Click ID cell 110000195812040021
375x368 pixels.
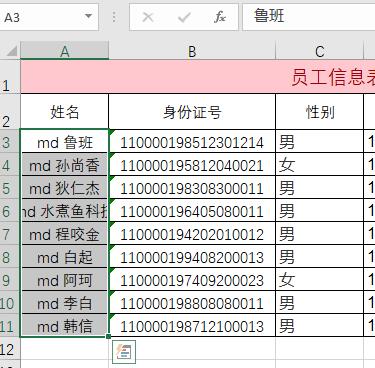[192, 165]
